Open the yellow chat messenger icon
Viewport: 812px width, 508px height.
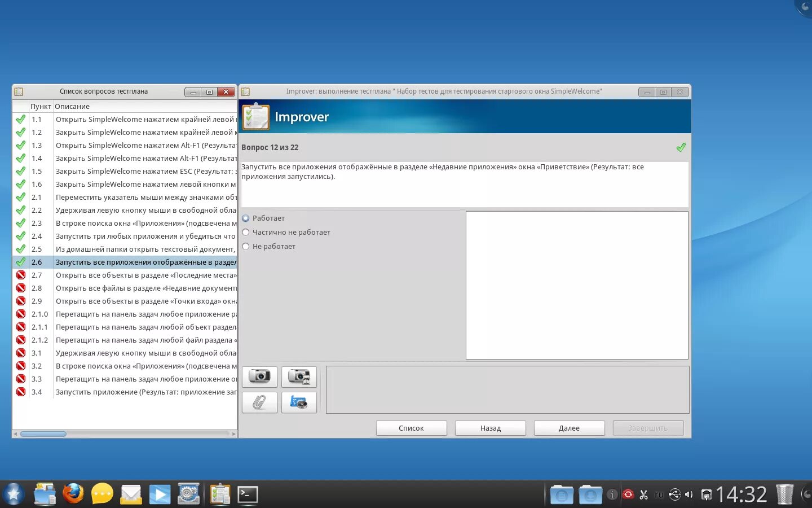102,494
